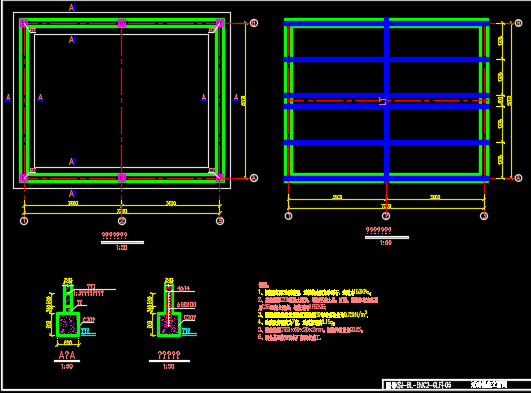This screenshot has height=393, width=531.
Task: Click grid bubble B beside the right framing plan
Action: point(518,23)
